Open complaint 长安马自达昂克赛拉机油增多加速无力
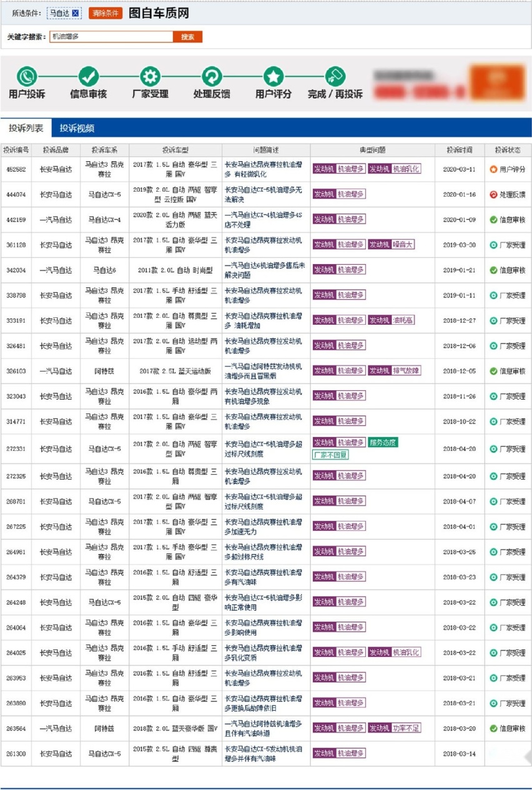Viewport: 532px width, 790px height. point(263,526)
